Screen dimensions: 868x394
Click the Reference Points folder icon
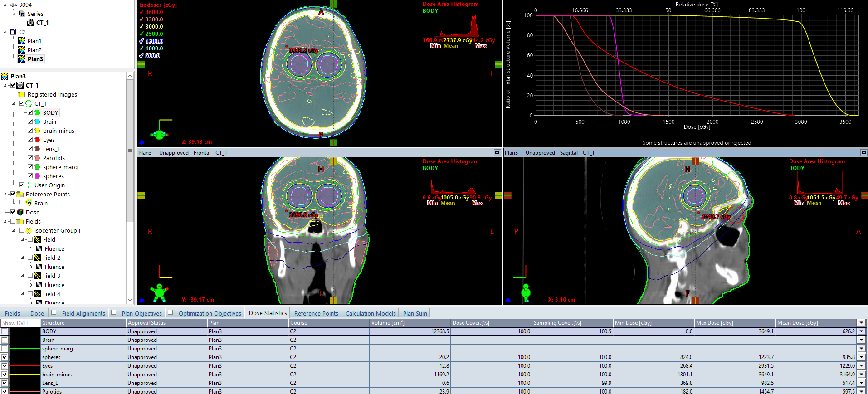click(20, 194)
